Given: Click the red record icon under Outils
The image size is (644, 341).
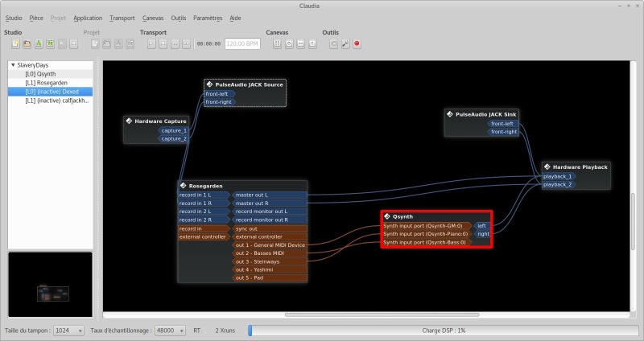Looking at the screenshot, I should [x=357, y=44].
